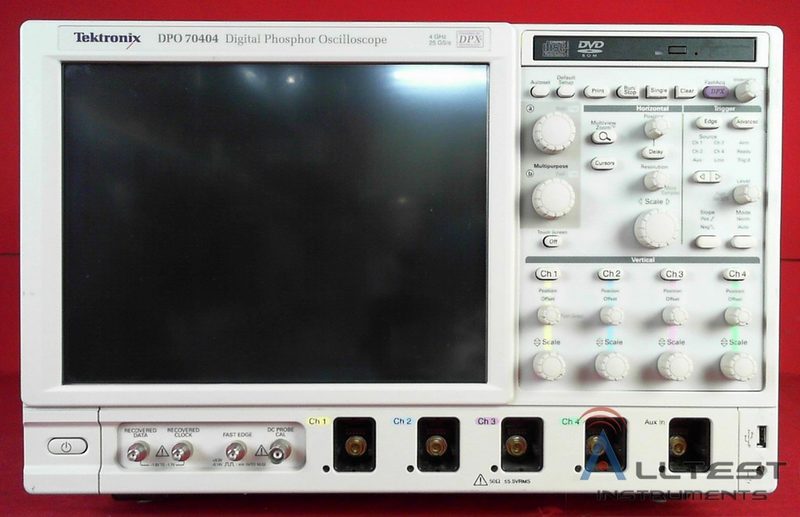This screenshot has width=800, height=517.
Task: Touch the horizontal Position knob
Action: point(656,128)
